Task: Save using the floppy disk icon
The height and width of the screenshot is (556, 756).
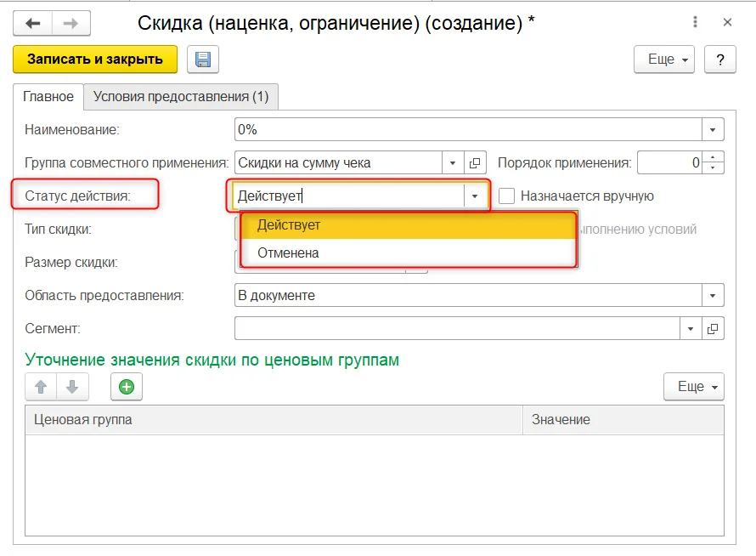Action: pyautogui.click(x=203, y=60)
